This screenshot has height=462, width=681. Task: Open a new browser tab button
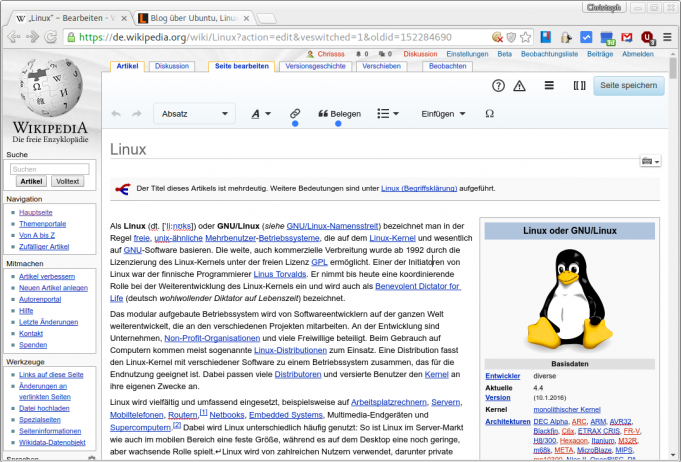pyautogui.click(x=267, y=18)
